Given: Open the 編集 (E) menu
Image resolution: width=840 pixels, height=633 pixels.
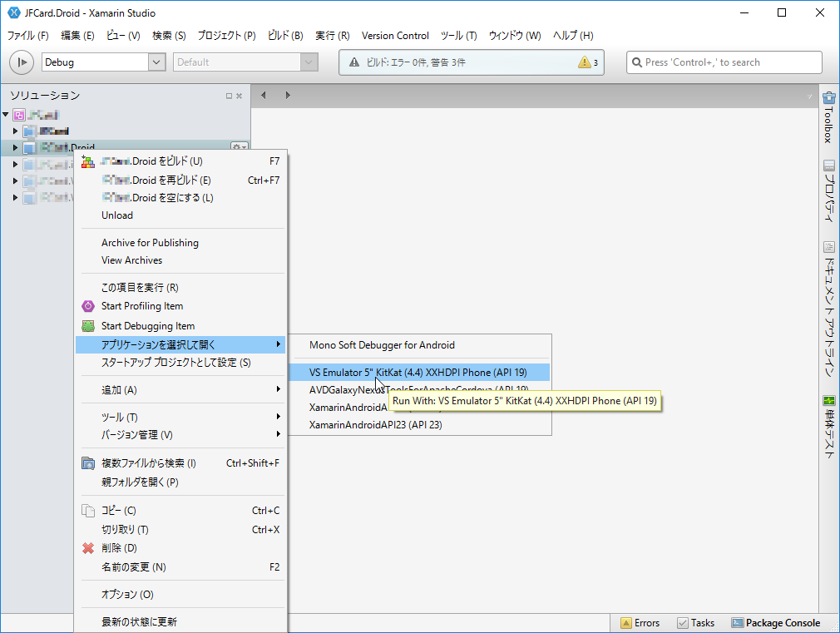Looking at the screenshot, I should (77, 36).
